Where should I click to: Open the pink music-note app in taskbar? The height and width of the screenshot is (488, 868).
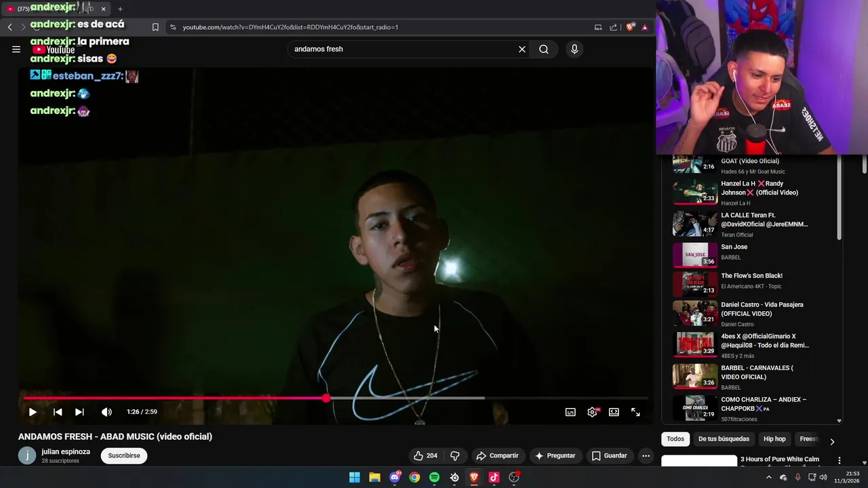[494, 477]
